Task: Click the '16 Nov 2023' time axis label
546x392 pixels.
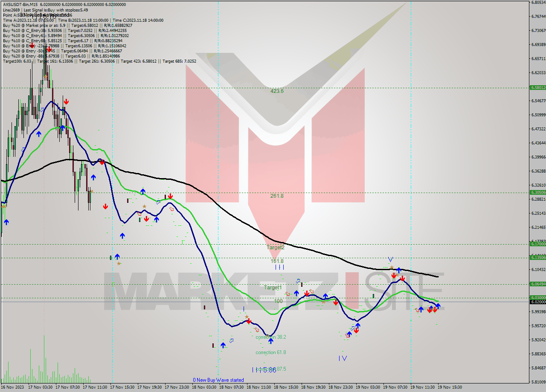Action: coord(13,387)
